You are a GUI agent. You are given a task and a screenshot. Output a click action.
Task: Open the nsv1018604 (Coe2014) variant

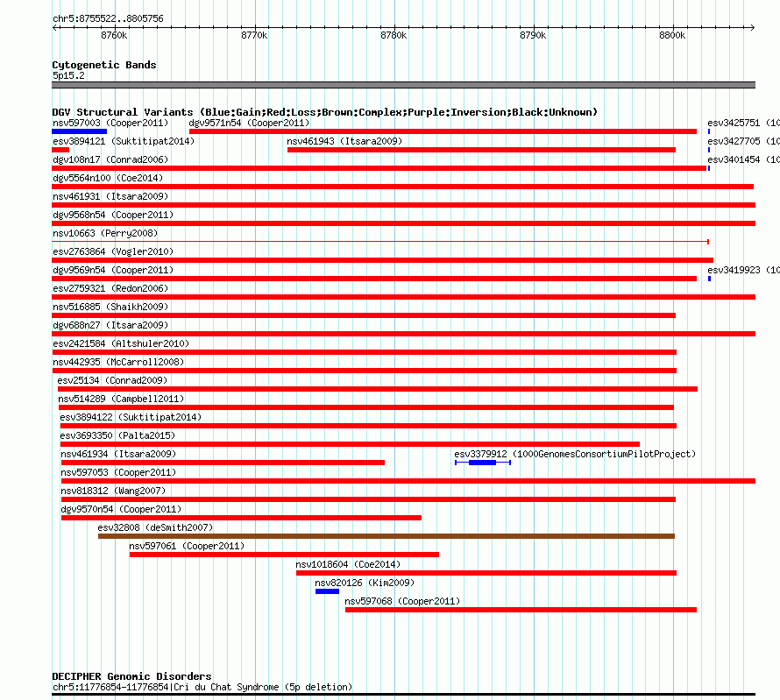click(x=348, y=564)
